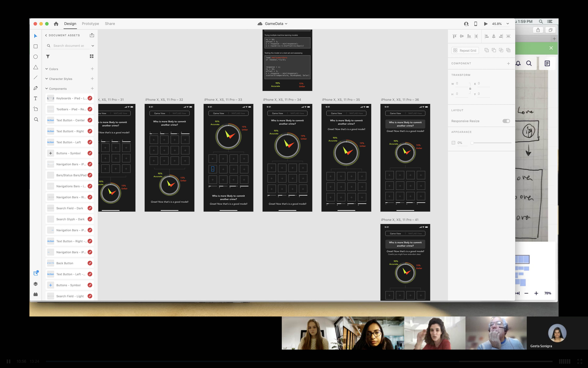
Task: Pick the Polygon triangle tool
Action: coord(35,67)
